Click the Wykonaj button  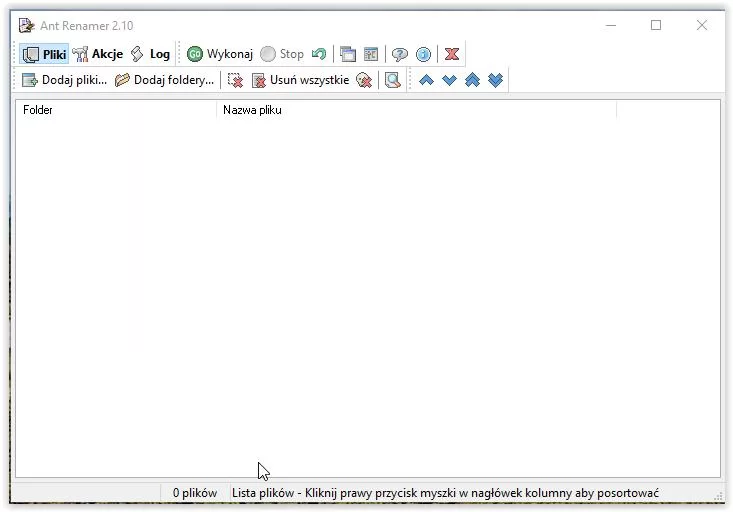pos(220,54)
